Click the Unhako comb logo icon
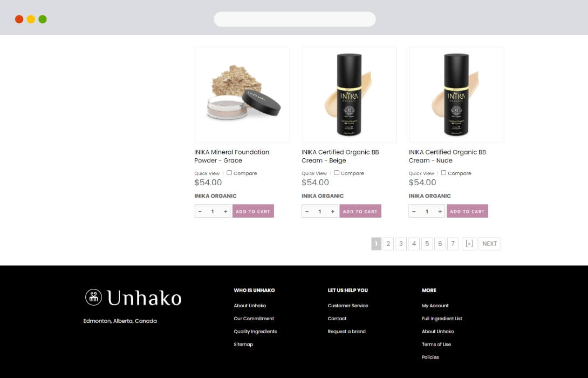The image size is (588, 378). (93, 298)
